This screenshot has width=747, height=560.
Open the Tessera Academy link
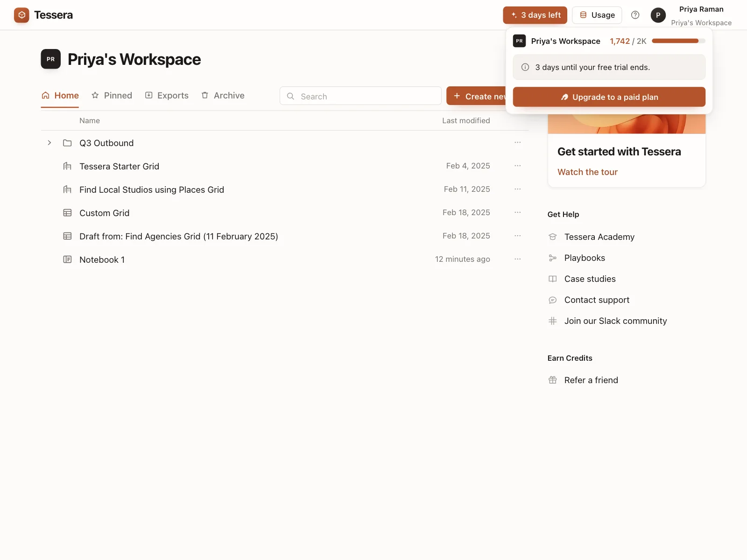click(x=599, y=237)
